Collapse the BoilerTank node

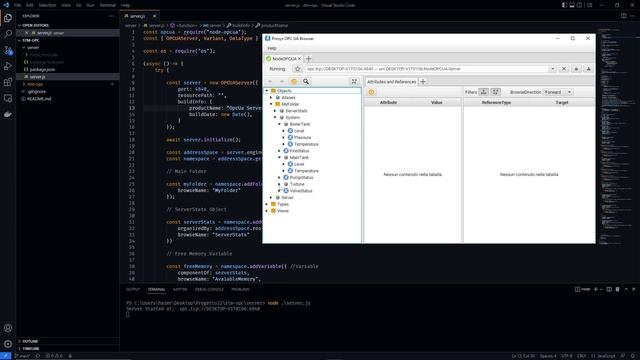click(280, 124)
